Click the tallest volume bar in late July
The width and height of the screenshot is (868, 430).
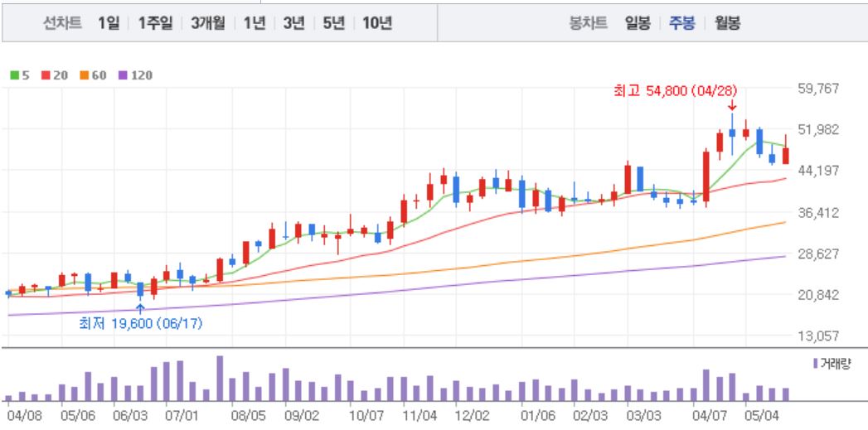pos(220,379)
